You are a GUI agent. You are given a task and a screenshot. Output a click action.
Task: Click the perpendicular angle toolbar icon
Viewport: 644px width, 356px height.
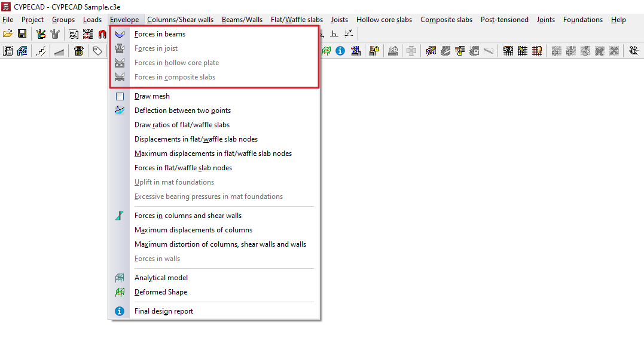(x=334, y=34)
